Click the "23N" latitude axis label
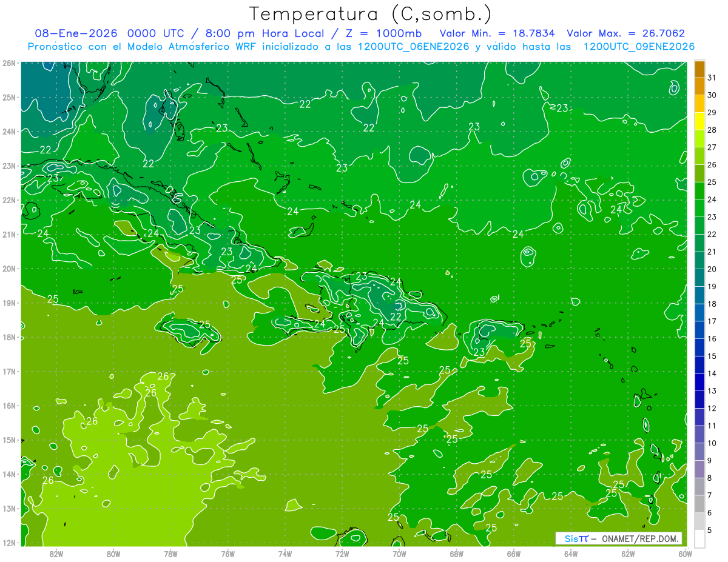Screen dimensions: 728x562 click(9, 166)
